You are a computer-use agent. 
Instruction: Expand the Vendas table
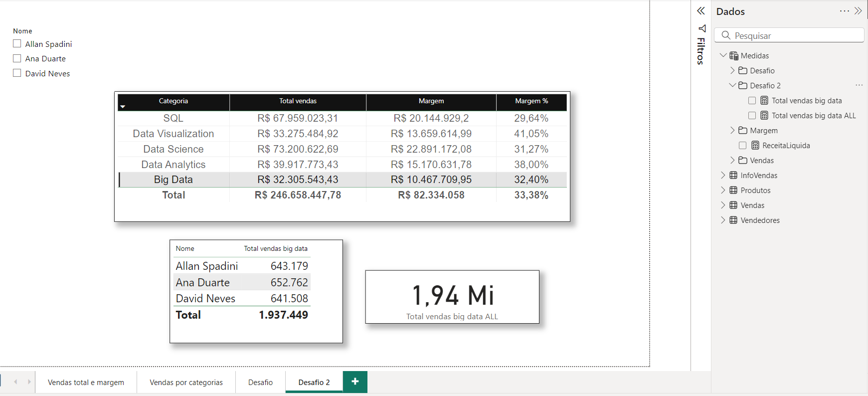723,205
